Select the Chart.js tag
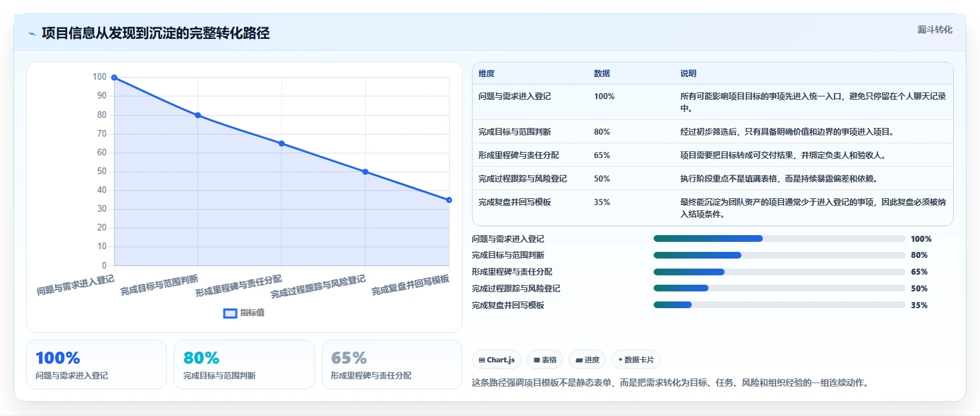The height and width of the screenshot is (416, 980). (x=497, y=360)
